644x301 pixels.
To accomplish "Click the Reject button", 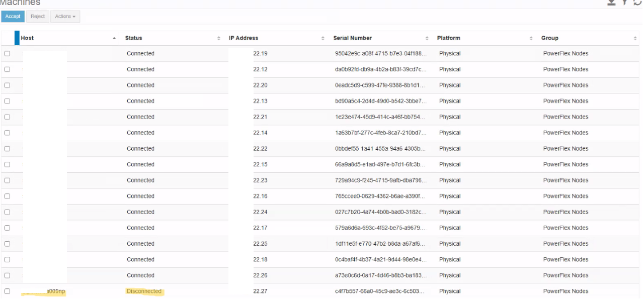I will pos(38,17).
